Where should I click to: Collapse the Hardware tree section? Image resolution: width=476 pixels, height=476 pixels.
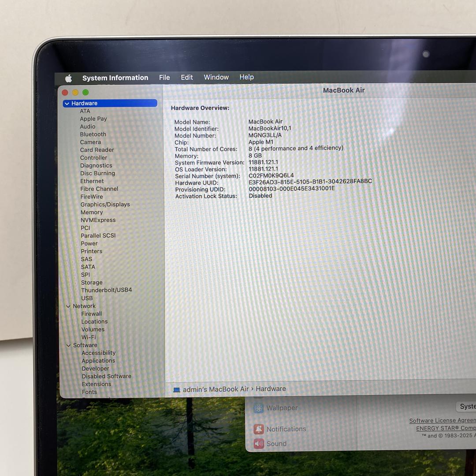click(67, 104)
